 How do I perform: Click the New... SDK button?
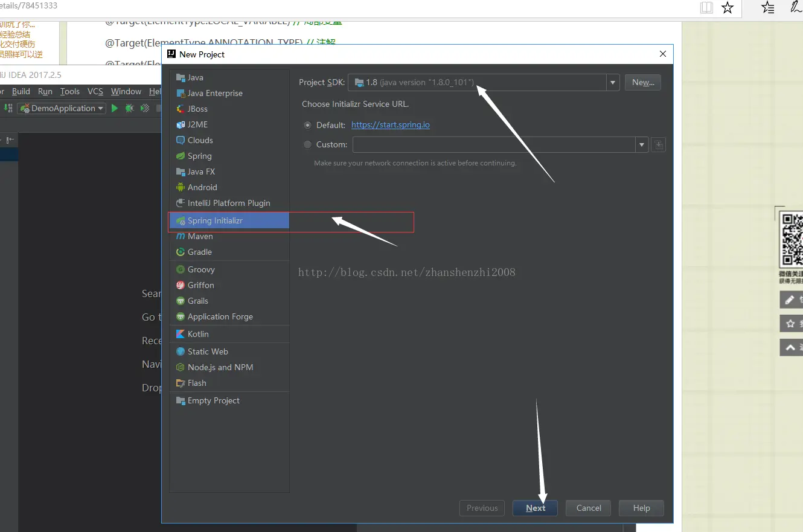[x=643, y=82]
